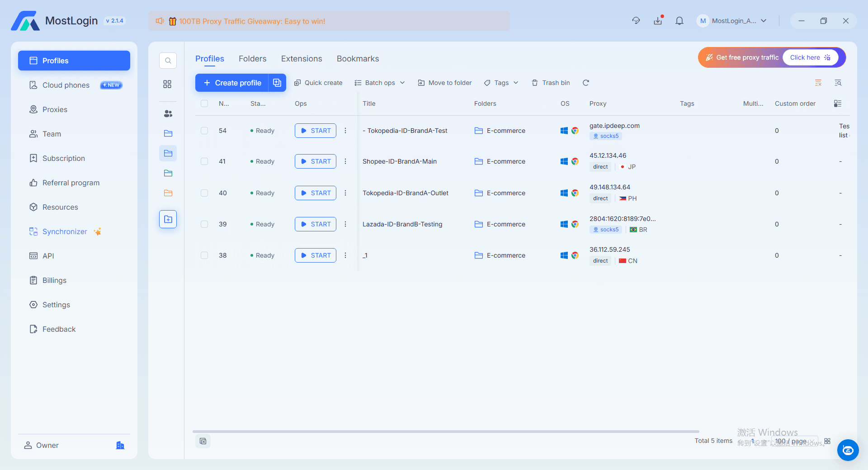Click Move to folder button

[x=445, y=83]
